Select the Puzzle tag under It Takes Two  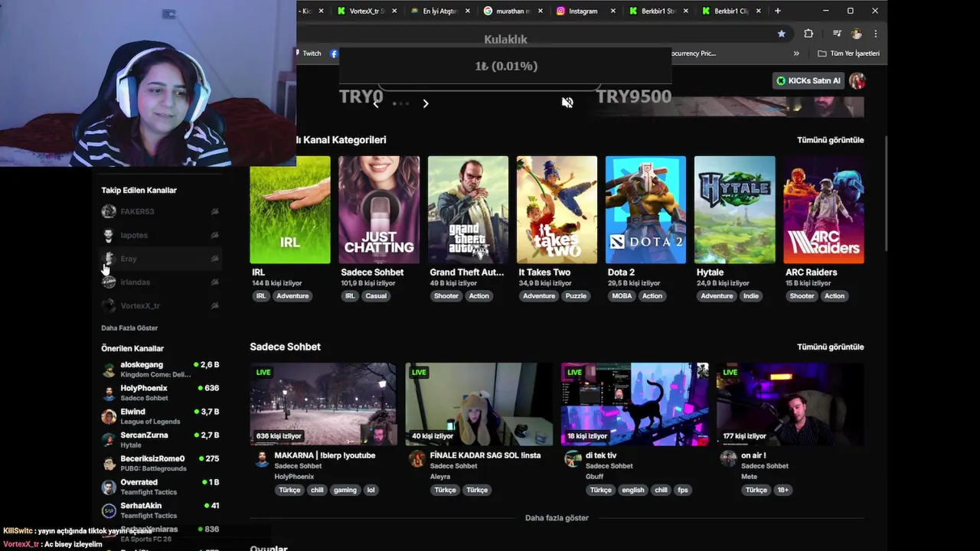(576, 296)
